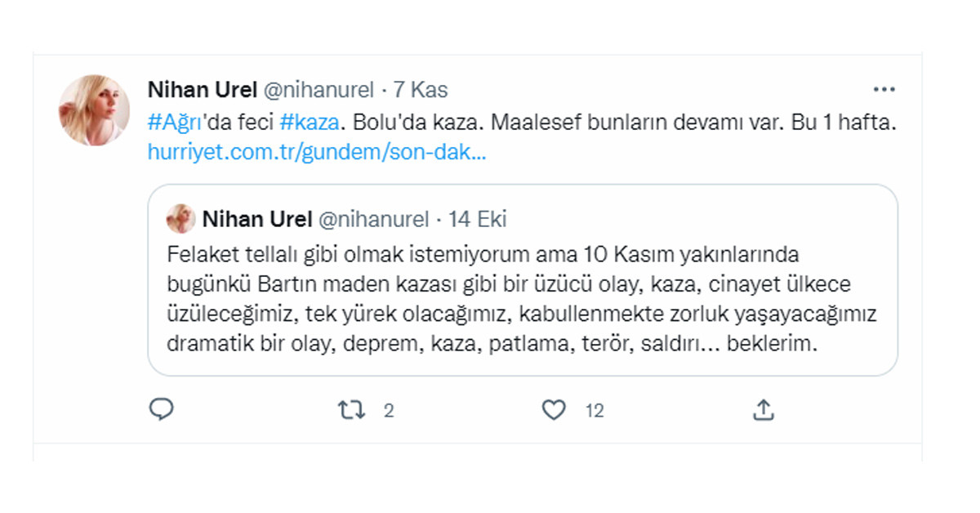Screen dimensions: 980x513
Task: Click the share upload icon
Action: pos(763,410)
